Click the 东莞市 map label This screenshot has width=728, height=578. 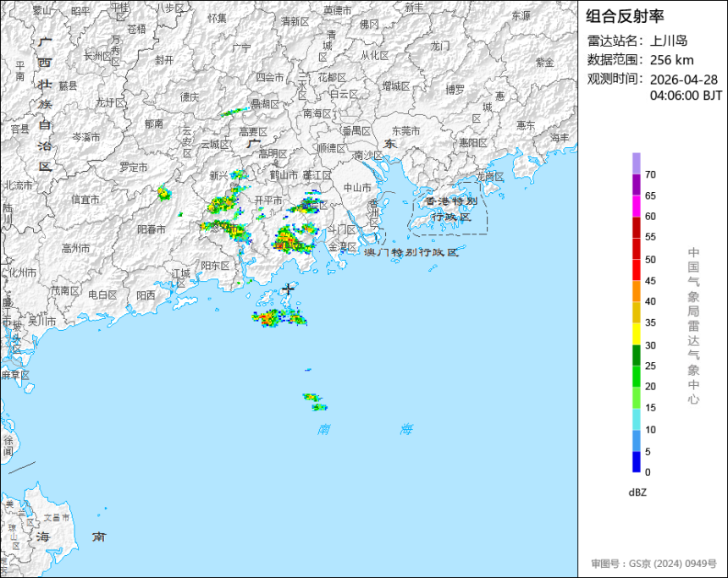tap(405, 131)
